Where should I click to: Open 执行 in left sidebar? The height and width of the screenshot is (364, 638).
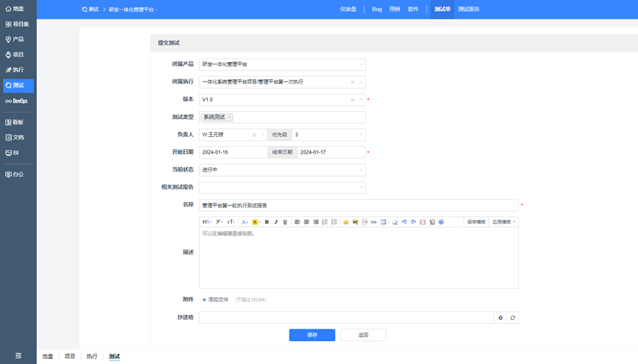(15, 70)
